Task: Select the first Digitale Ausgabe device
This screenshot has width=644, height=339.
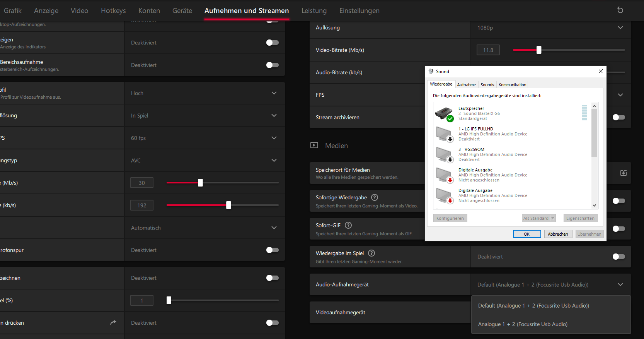Action: tap(512, 175)
